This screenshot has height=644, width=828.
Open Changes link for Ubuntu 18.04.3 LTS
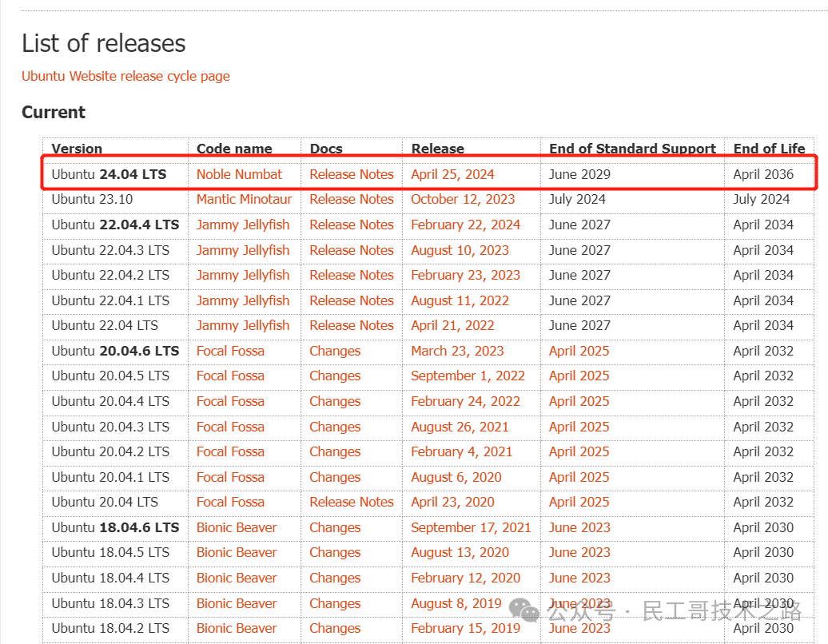pyautogui.click(x=335, y=603)
